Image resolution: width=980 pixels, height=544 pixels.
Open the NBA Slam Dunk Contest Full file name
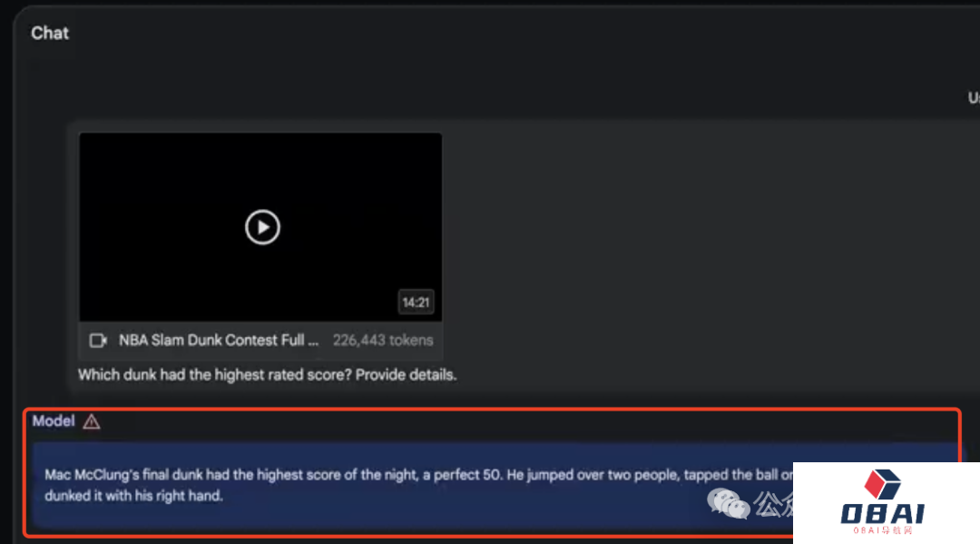pos(219,341)
